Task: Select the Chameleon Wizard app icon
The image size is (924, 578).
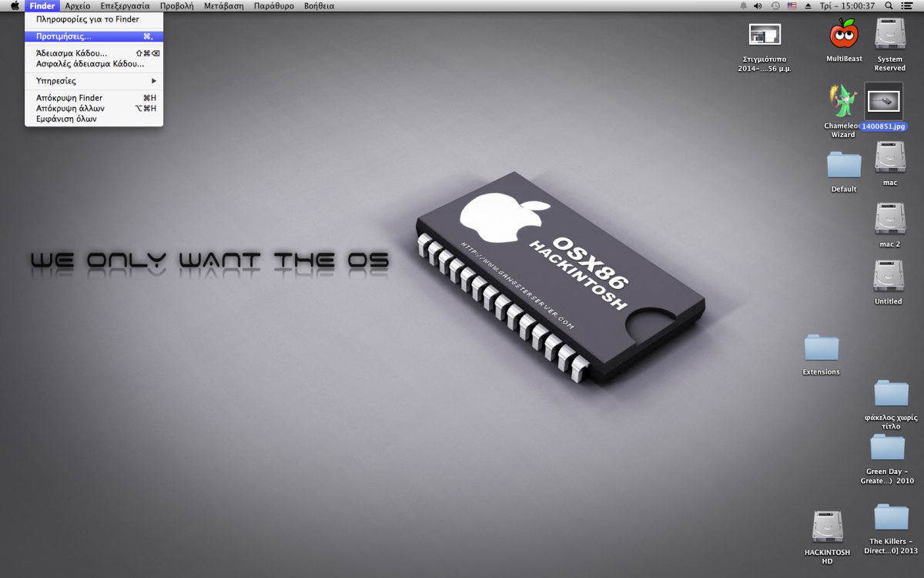Action: click(x=842, y=101)
